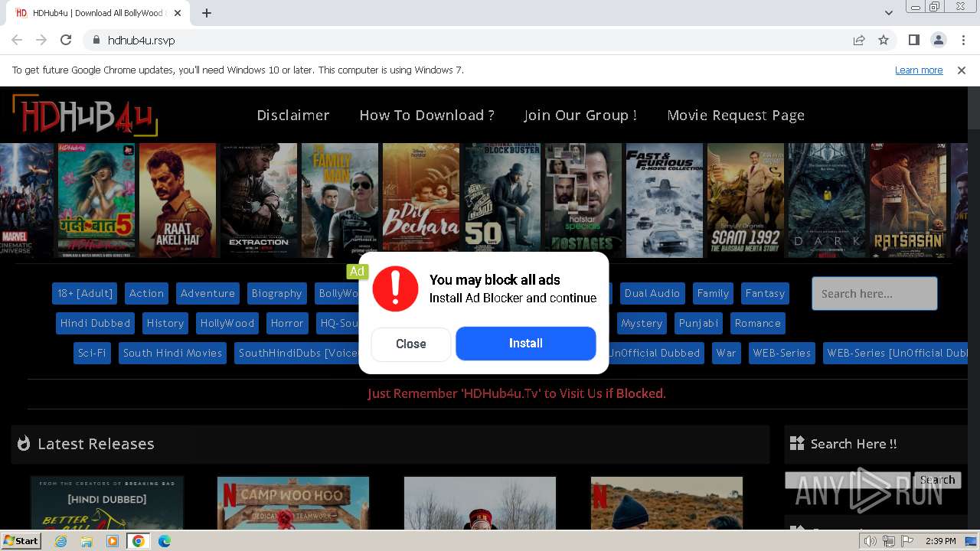Open Join Our Group ! link
This screenshot has height=551, width=980.
coord(580,115)
